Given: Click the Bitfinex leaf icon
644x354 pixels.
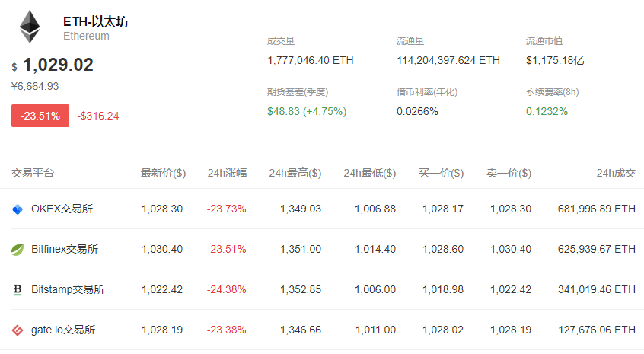Looking at the screenshot, I should 18,249.
